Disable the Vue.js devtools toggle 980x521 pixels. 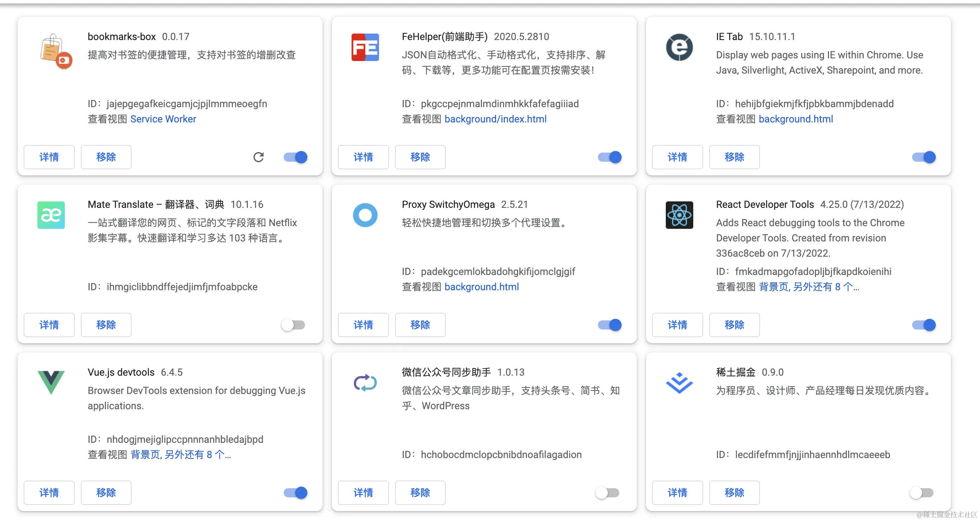pos(296,493)
